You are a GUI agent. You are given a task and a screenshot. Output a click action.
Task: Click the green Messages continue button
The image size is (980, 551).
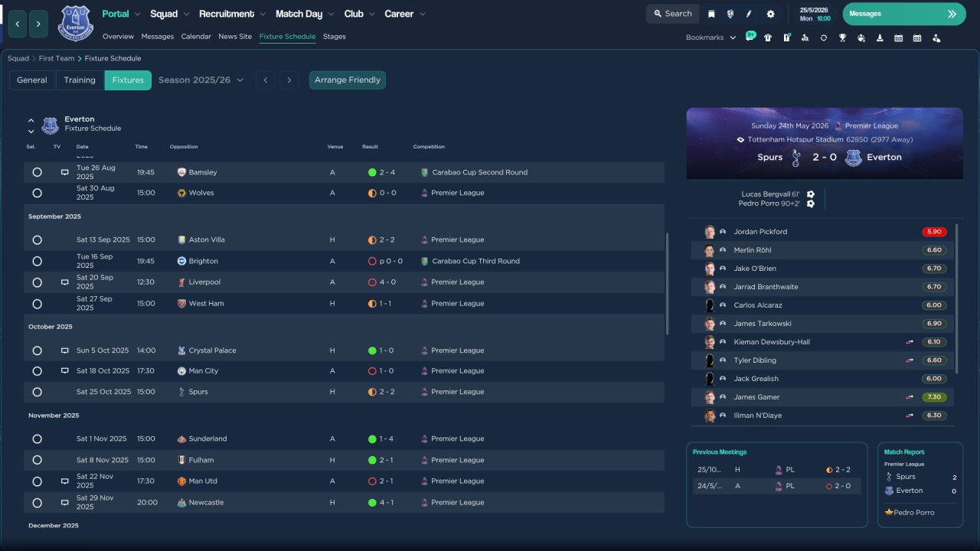[x=904, y=14]
